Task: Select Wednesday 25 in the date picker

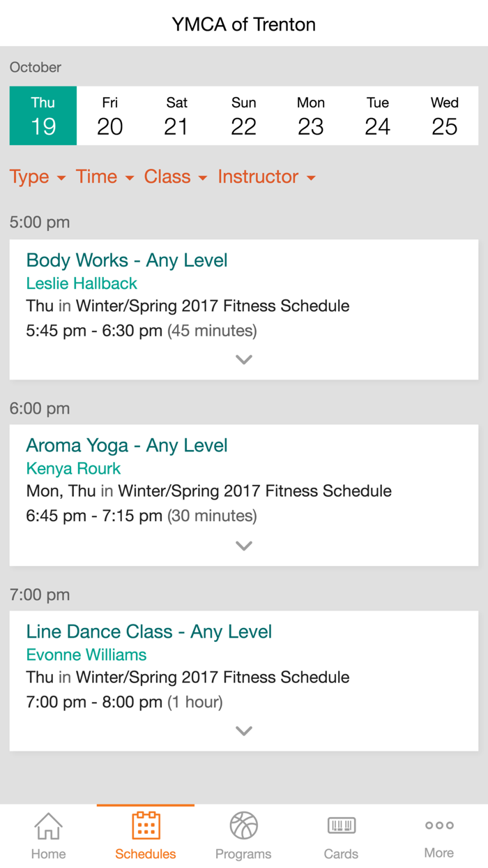Action: pyautogui.click(x=444, y=115)
